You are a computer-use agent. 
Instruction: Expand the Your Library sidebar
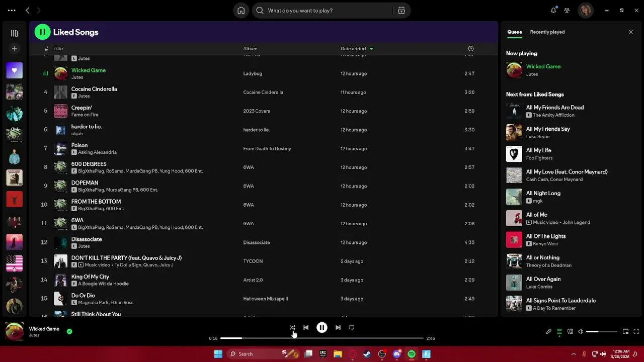tap(14, 33)
